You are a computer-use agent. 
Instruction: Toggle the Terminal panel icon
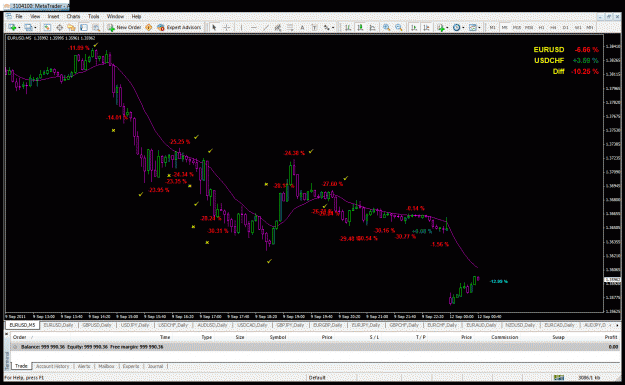[84, 28]
